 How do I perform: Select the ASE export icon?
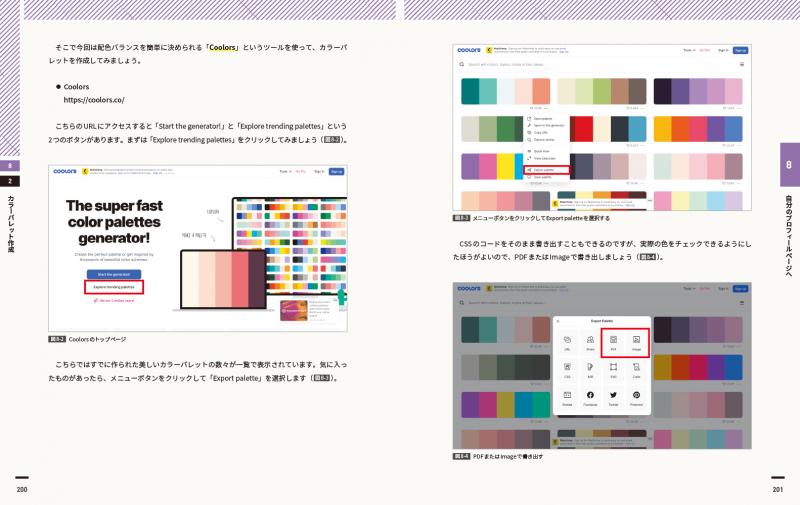pyautogui.click(x=590, y=367)
